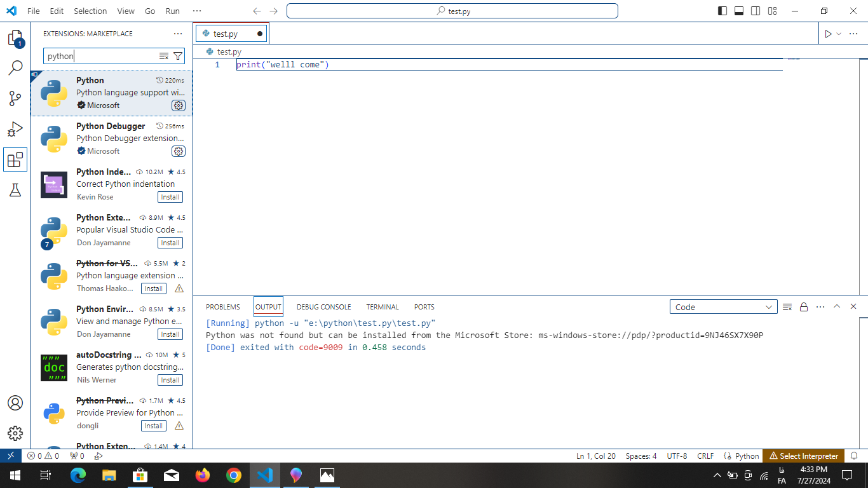This screenshot has height=488, width=868.
Task: Switch to the Ports tab
Action: (424, 307)
